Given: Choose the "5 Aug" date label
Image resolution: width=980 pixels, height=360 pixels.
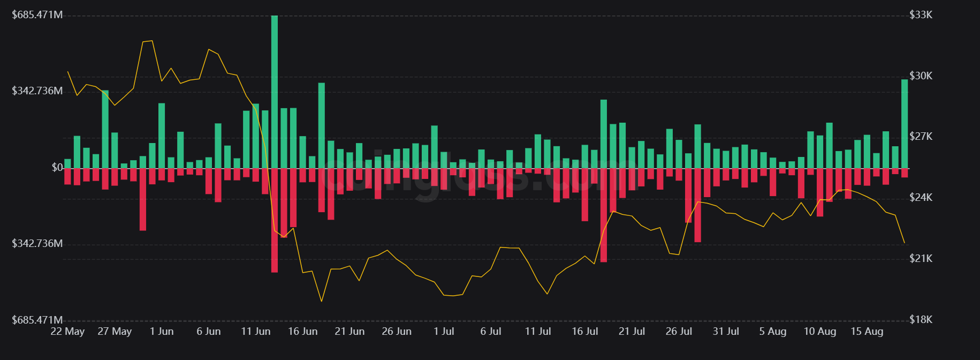Looking at the screenshot, I should (773, 332).
